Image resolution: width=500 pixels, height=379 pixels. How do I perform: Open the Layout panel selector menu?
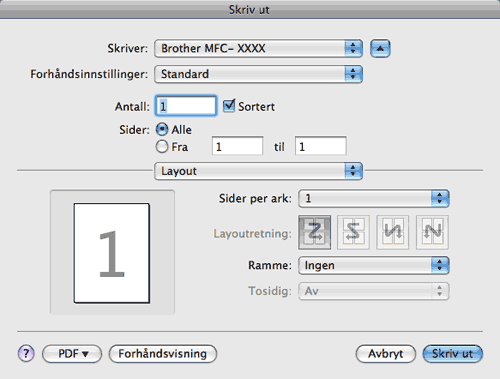258,171
